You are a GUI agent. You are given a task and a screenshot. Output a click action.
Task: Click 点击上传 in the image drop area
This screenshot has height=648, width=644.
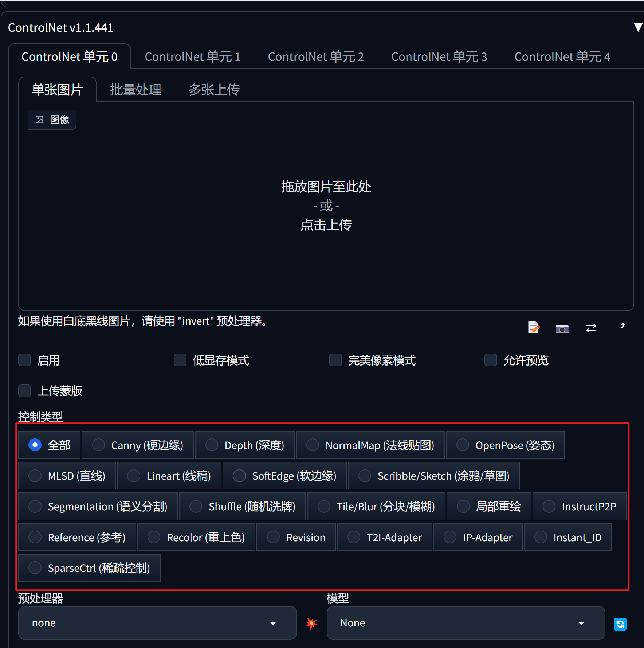[326, 225]
